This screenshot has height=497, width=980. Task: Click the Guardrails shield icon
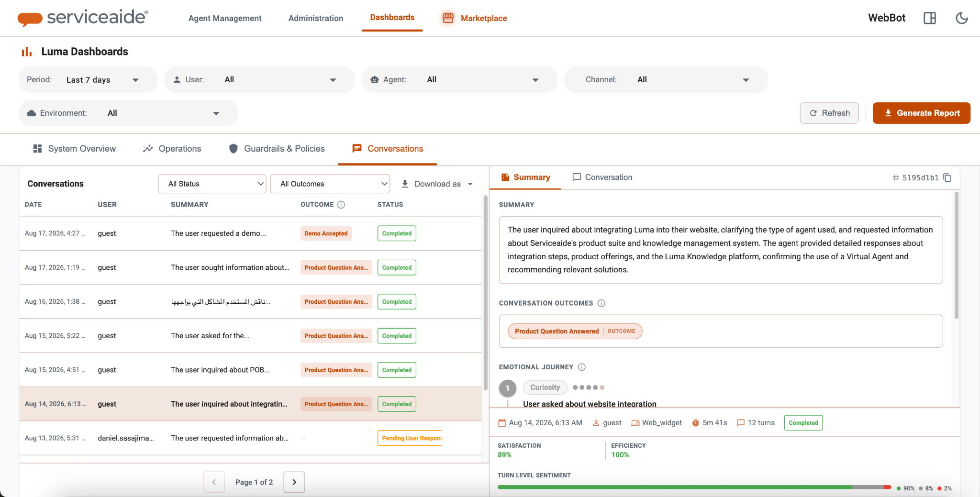click(234, 149)
